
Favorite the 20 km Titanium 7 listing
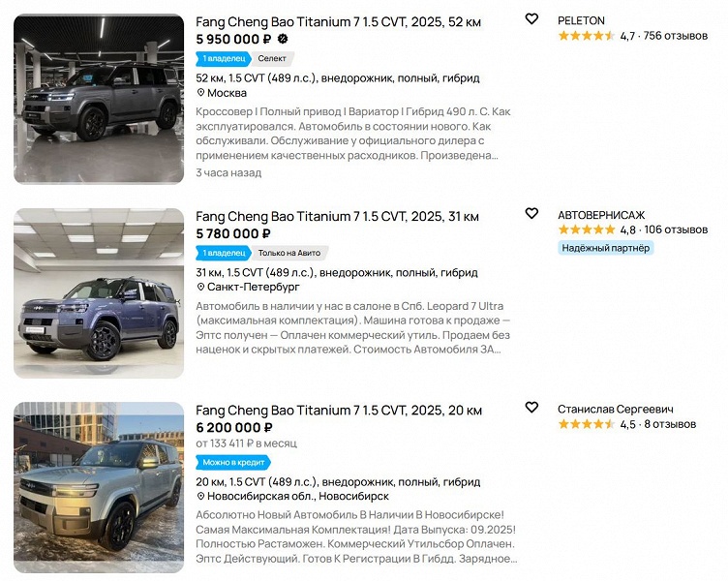click(531, 408)
